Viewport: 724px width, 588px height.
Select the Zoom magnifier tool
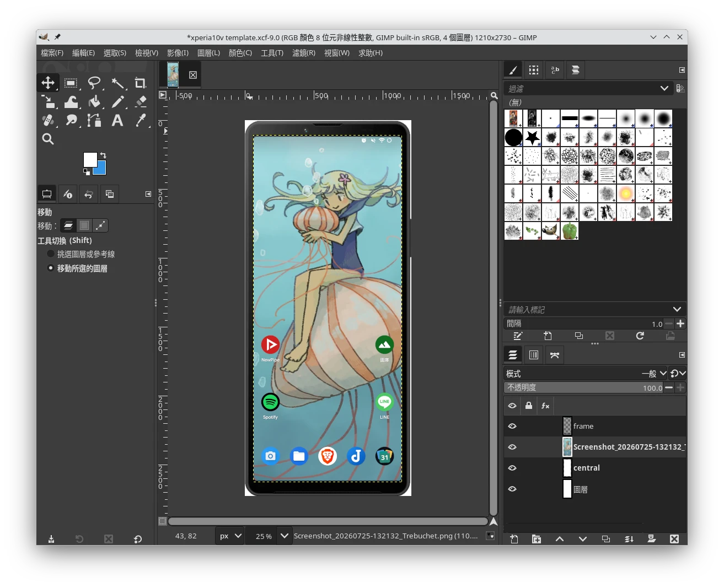[x=48, y=139]
